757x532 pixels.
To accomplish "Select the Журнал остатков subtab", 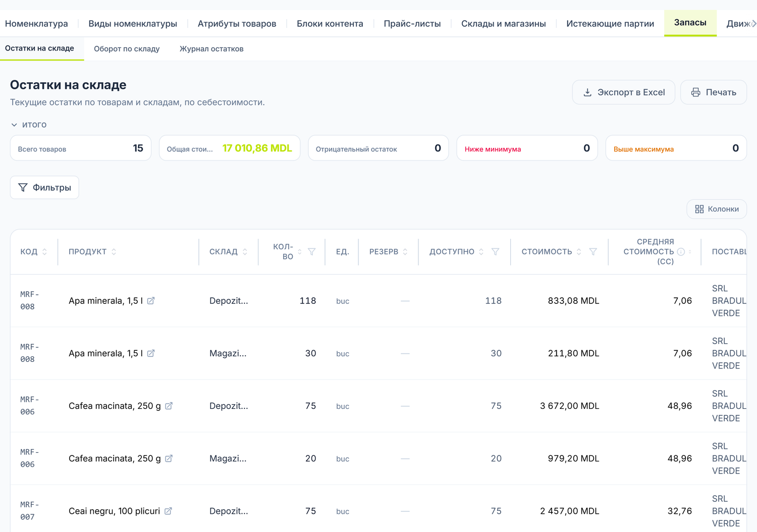I will click(211, 49).
